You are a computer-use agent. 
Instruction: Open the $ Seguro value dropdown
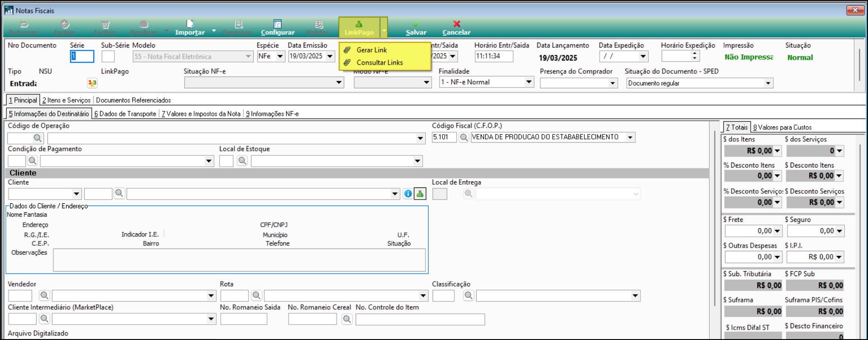pyautogui.click(x=839, y=231)
